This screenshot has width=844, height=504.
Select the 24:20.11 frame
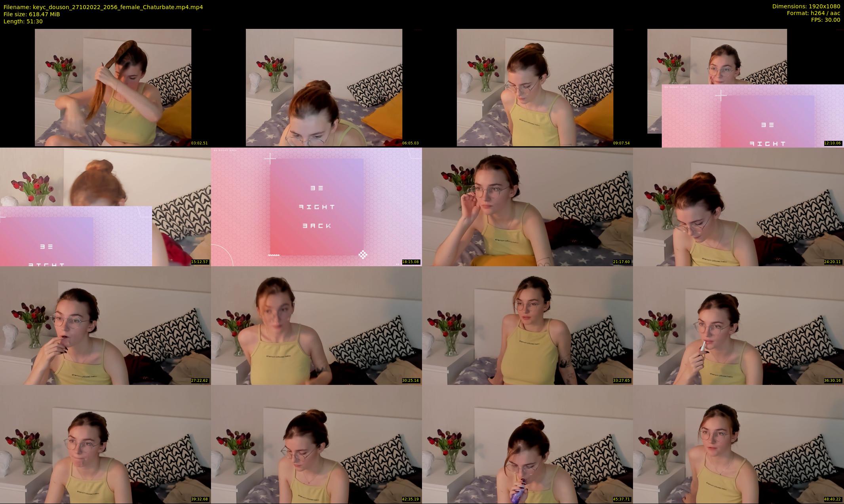click(738, 207)
